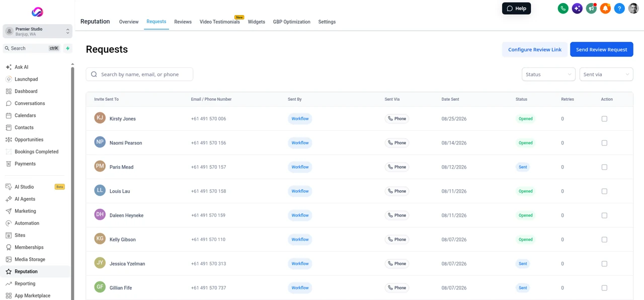
Task: Select the checkbox for Kirsty Jones
Action: pos(604,119)
